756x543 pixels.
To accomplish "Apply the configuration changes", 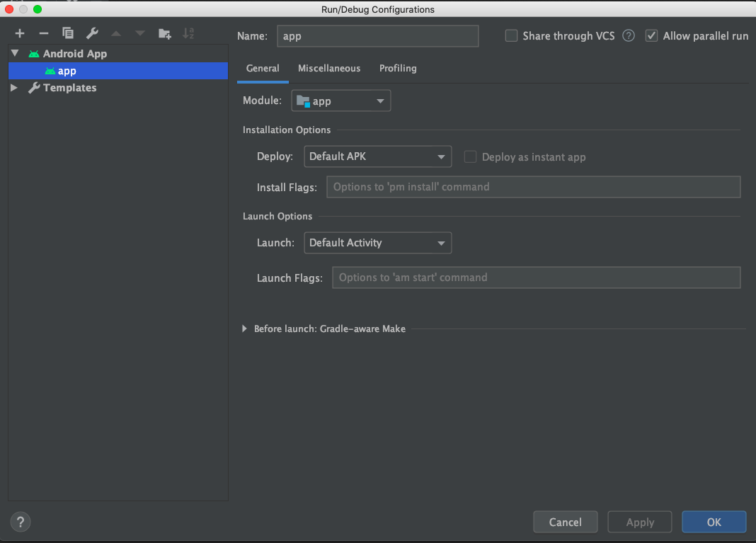I will coord(639,522).
